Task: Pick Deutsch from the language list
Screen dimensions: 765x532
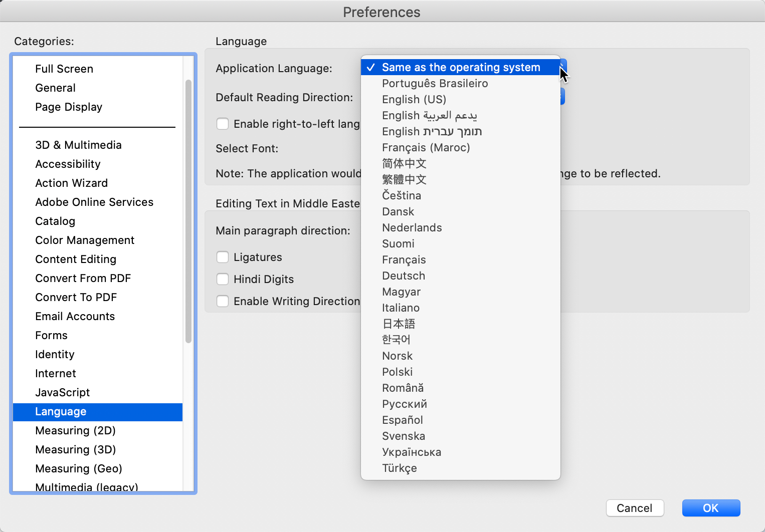Action: click(x=404, y=276)
